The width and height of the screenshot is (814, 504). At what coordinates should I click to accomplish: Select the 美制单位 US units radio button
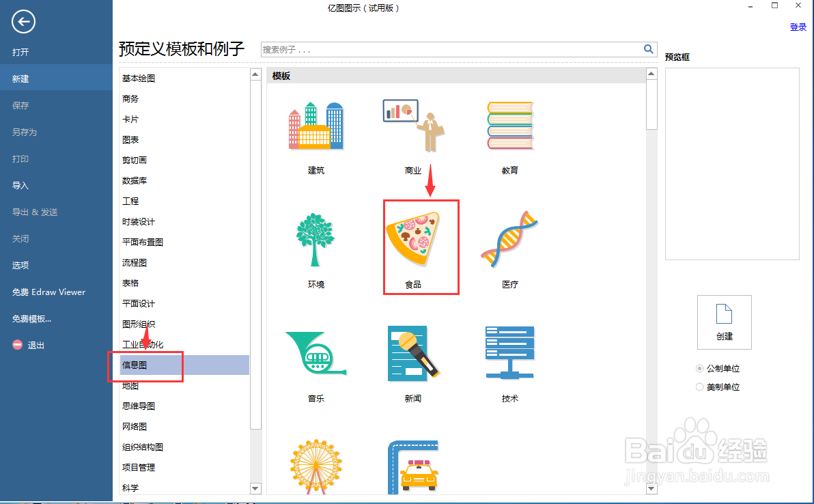tap(699, 387)
